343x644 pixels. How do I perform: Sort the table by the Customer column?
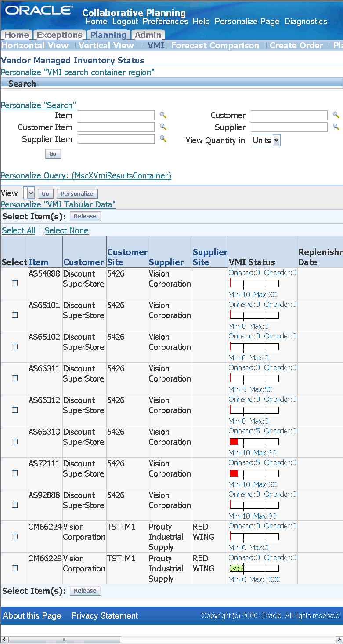(83, 262)
